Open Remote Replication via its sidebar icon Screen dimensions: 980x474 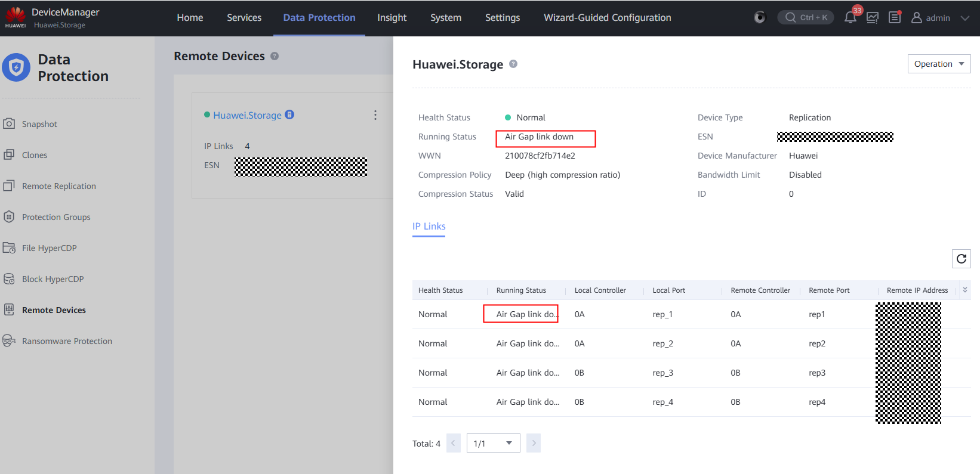pyautogui.click(x=9, y=185)
